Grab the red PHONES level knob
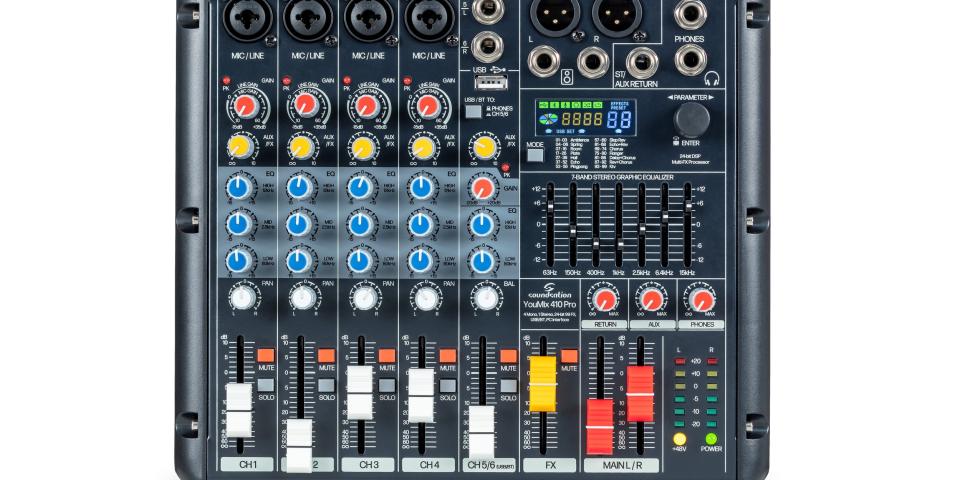Screen dimensions: 960x480 coord(702,300)
